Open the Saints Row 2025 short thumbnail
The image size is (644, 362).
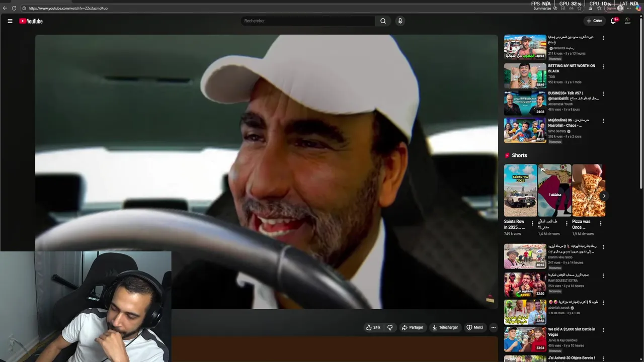(x=520, y=190)
